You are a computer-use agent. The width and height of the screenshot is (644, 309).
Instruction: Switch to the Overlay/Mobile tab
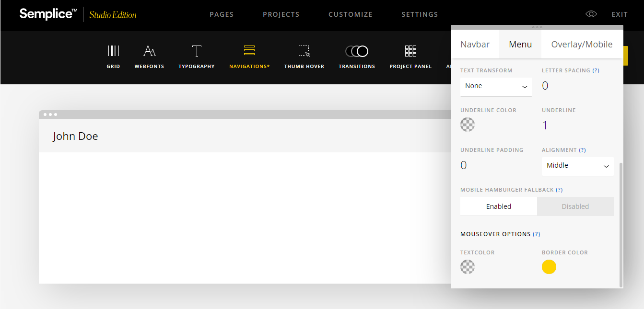click(x=582, y=45)
